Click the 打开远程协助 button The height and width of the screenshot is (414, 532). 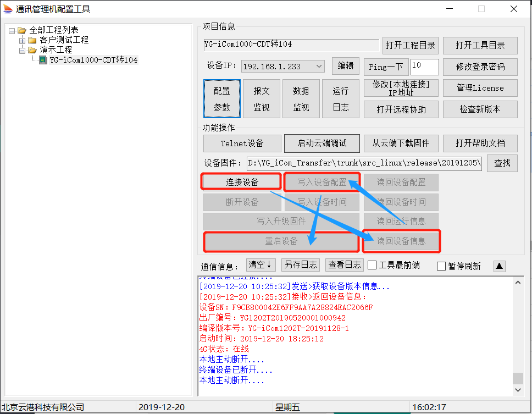point(401,109)
